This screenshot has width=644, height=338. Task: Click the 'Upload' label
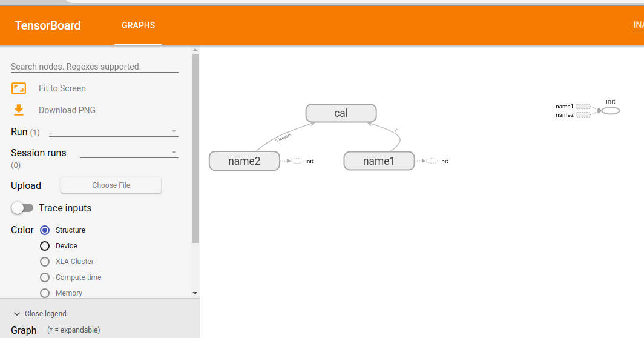(x=26, y=185)
